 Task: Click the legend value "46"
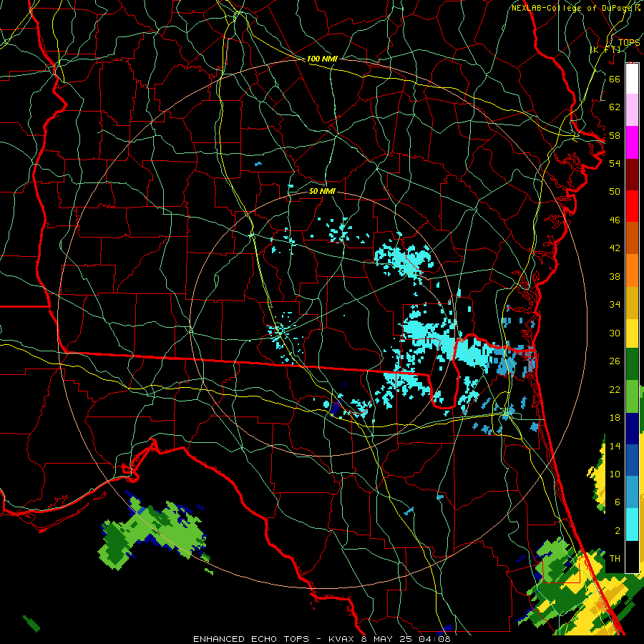(x=615, y=220)
